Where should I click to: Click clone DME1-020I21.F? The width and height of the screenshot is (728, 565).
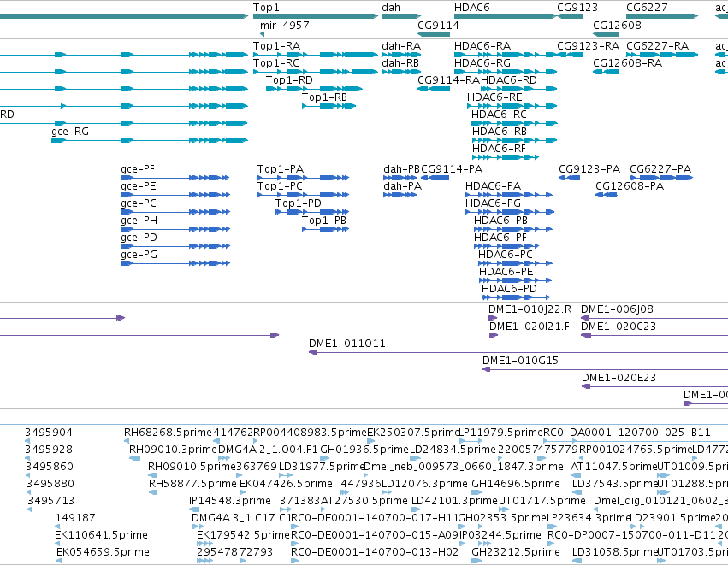494,335
